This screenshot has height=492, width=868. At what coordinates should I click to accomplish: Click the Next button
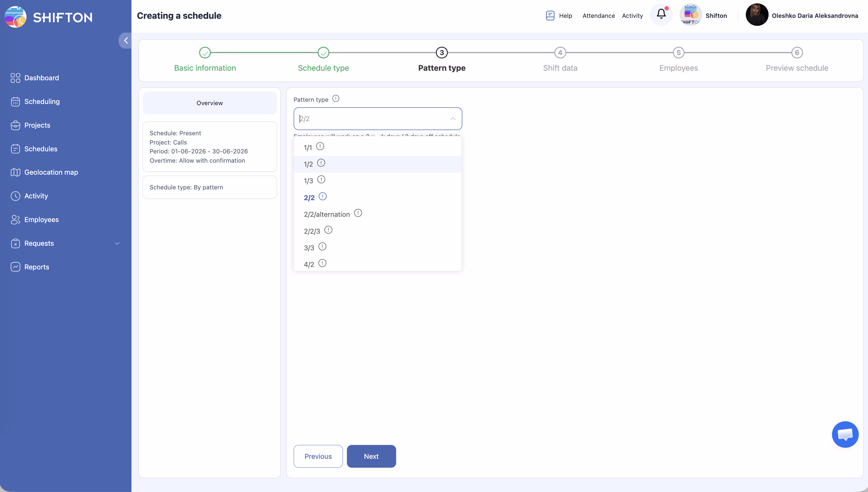coord(371,456)
